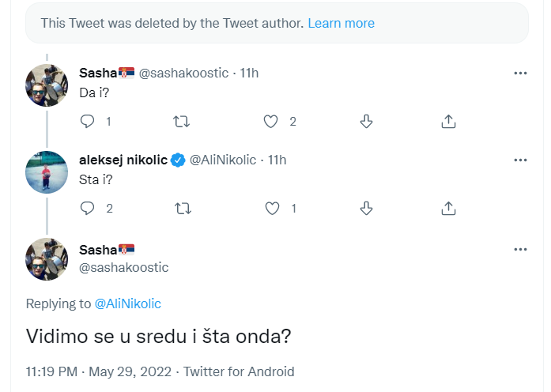Like aleksej nikolic's "Sta i?" tweet
Image resolution: width=551 pixels, height=392 pixels.
coord(271,208)
